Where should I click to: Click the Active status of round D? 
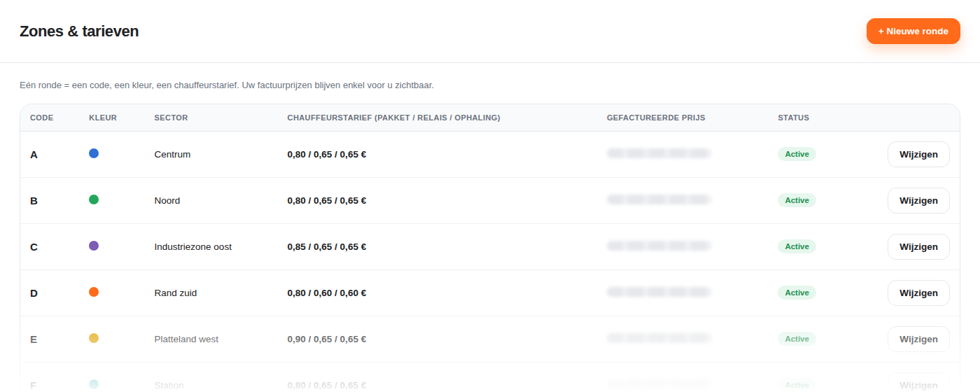797,293
